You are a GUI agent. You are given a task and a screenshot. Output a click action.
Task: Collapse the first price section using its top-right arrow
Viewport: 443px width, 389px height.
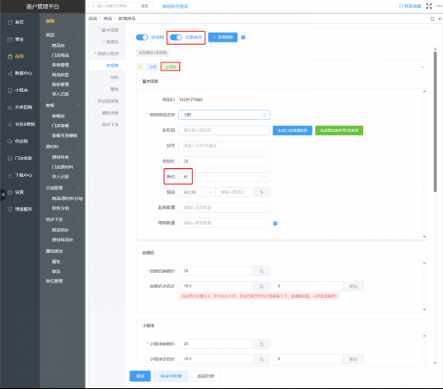pos(425,263)
